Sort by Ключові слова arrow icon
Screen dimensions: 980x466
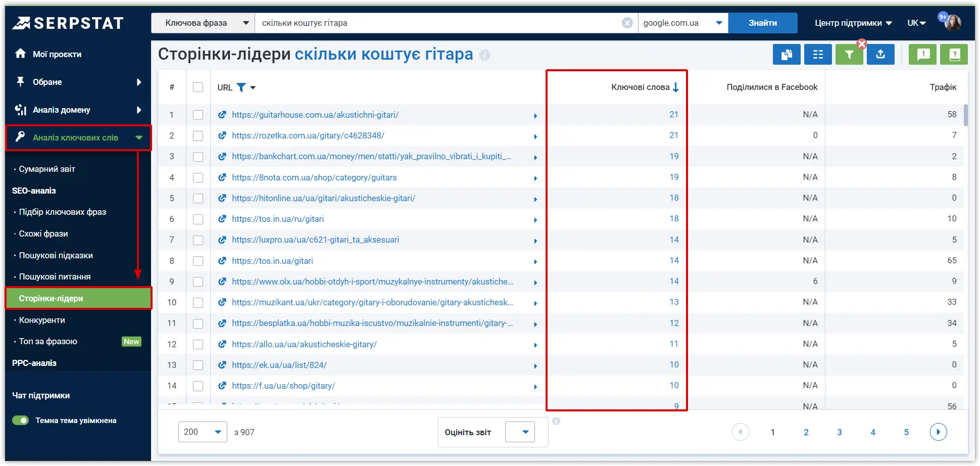click(x=676, y=87)
